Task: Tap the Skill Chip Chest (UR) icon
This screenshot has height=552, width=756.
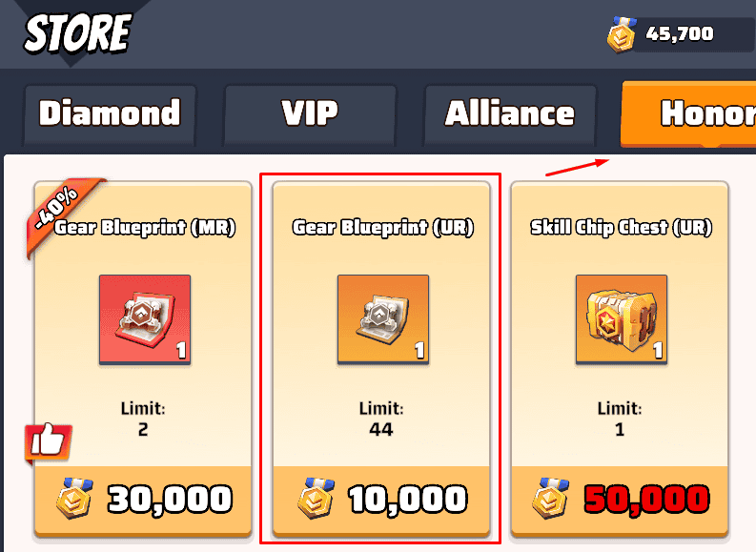Action: [x=622, y=319]
